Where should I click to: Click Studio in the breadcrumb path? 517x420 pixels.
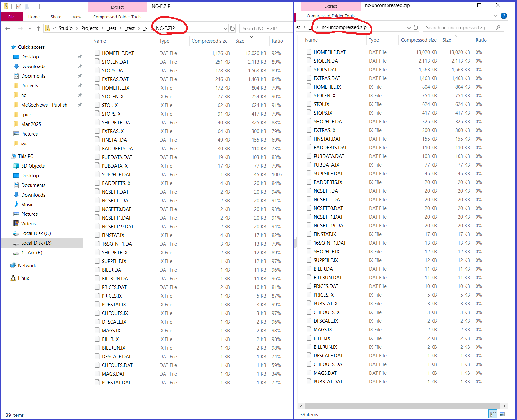(66, 28)
